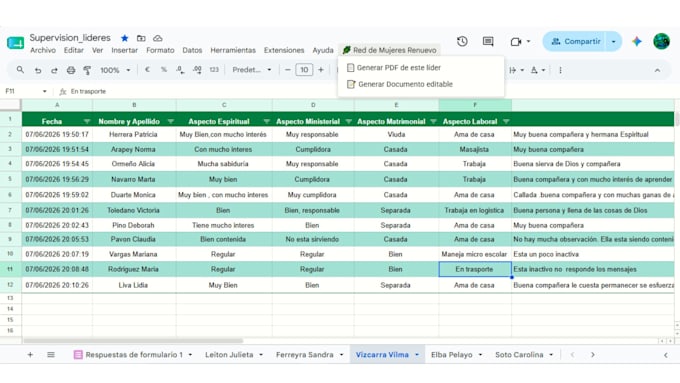Open version history clock icon
The image size is (680, 383).
pyautogui.click(x=462, y=41)
